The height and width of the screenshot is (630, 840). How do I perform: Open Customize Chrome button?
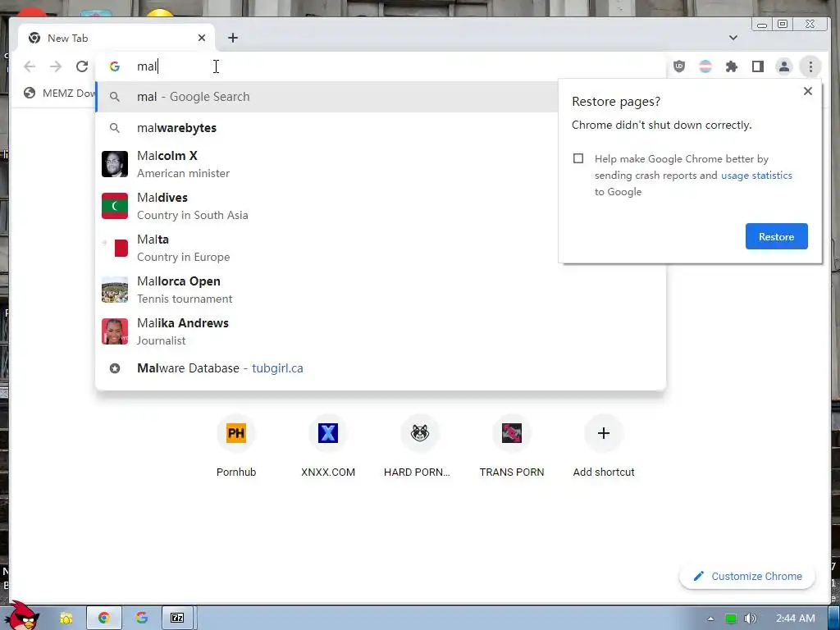(747, 576)
